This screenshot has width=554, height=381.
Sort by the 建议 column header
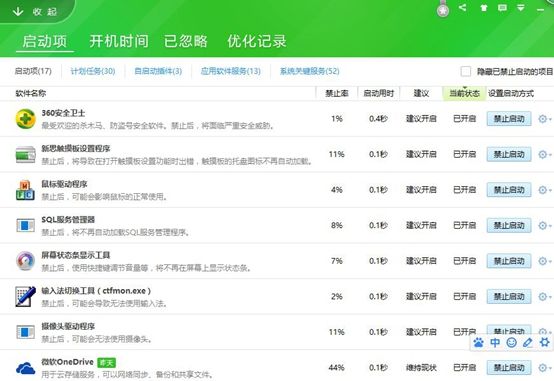tap(421, 93)
